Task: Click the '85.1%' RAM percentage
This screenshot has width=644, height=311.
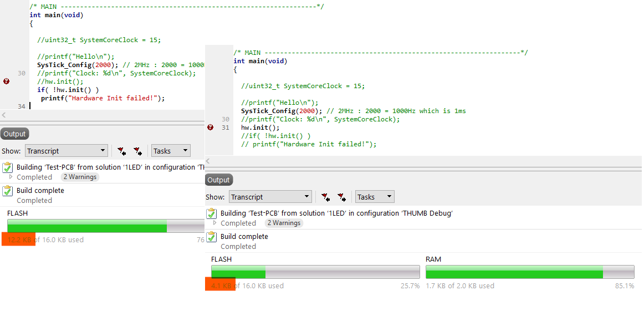Action: [625, 285]
